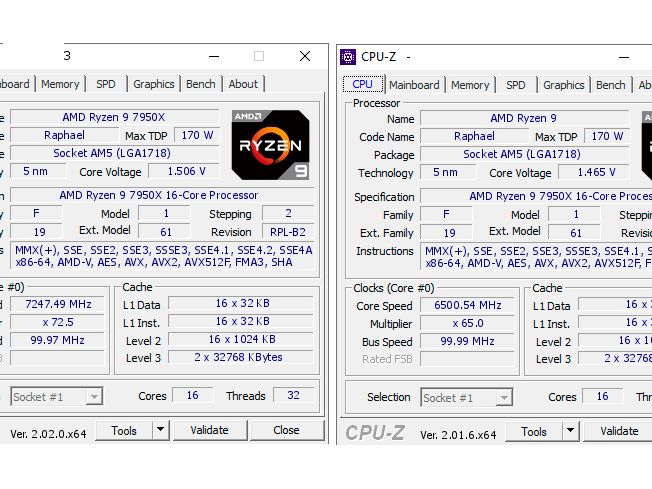The width and height of the screenshot is (652, 489).
Task: Click the 170 W Max TDP value in left window
Action: [x=197, y=135]
